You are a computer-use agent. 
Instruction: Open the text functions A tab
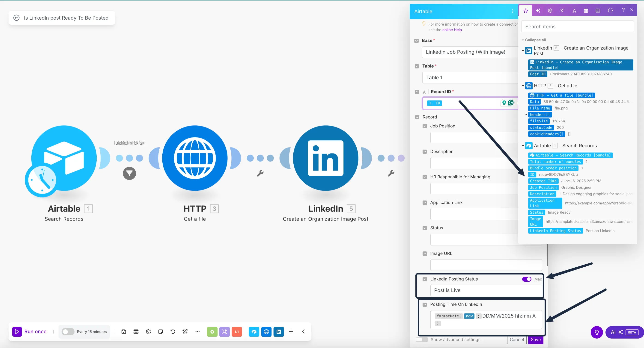click(574, 11)
